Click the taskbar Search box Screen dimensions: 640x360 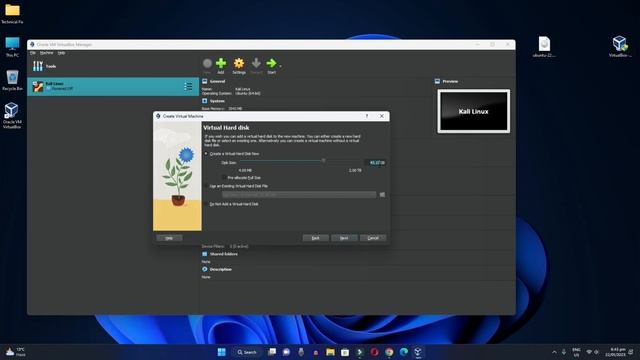[247, 352]
